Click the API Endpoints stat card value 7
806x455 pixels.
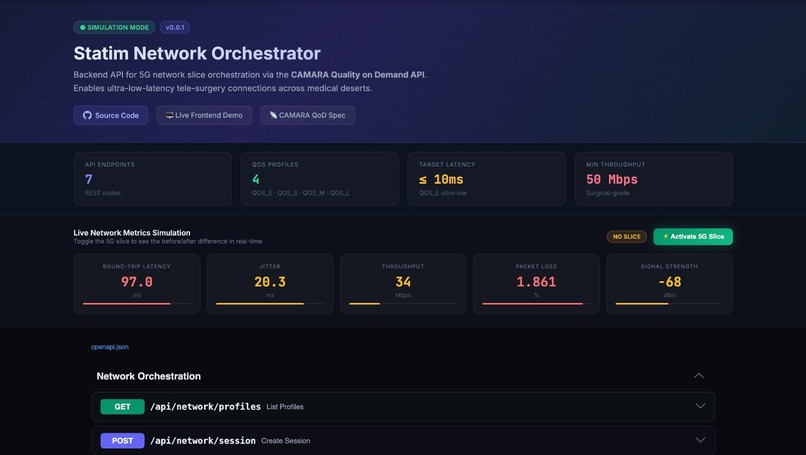click(89, 179)
